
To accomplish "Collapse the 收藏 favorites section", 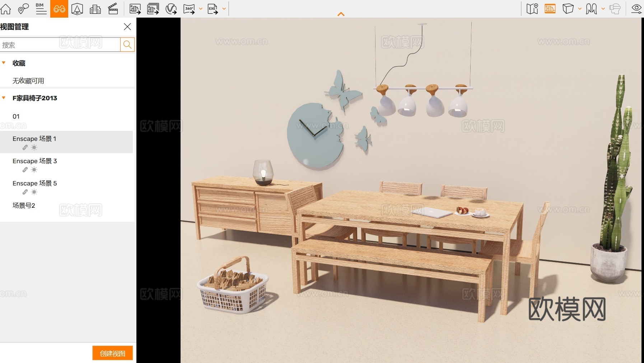I will pyautogui.click(x=4, y=63).
